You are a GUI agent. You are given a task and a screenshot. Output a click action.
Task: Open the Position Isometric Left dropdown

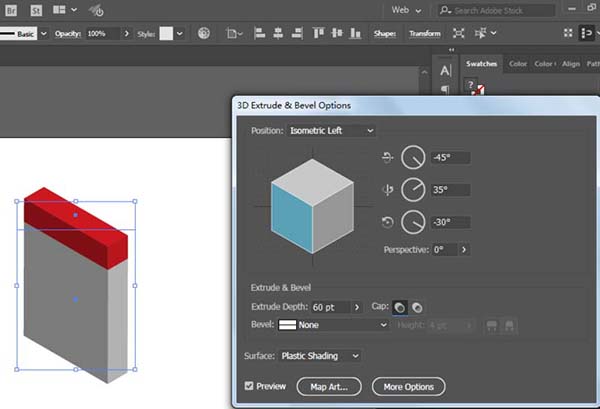331,130
